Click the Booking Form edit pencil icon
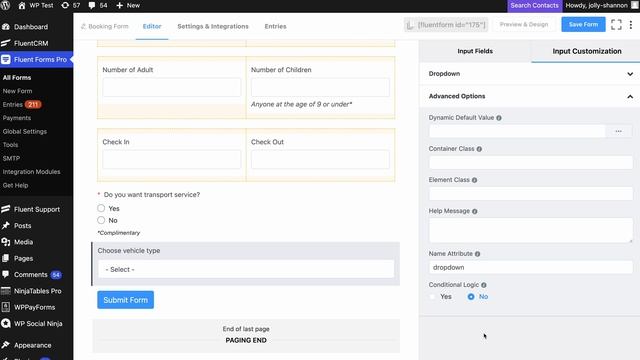The image size is (640, 360). [x=83, y=26]
